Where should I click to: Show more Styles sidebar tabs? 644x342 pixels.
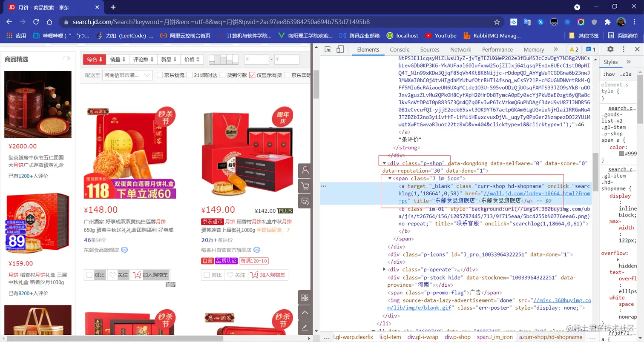(629, 62)
